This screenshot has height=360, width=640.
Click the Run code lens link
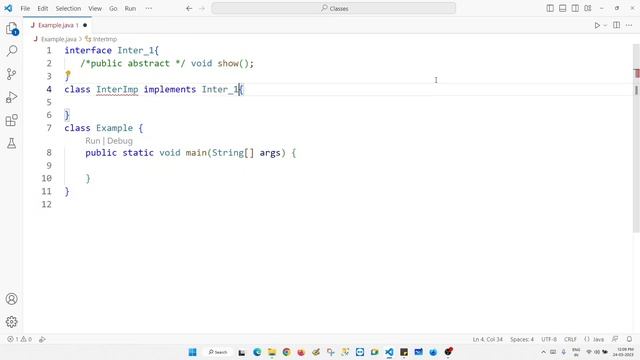(x=93, y=141)
